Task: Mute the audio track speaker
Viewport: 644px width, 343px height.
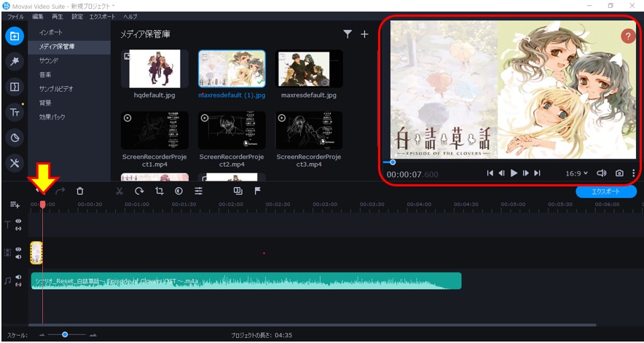Action: (x=18, y=277)
